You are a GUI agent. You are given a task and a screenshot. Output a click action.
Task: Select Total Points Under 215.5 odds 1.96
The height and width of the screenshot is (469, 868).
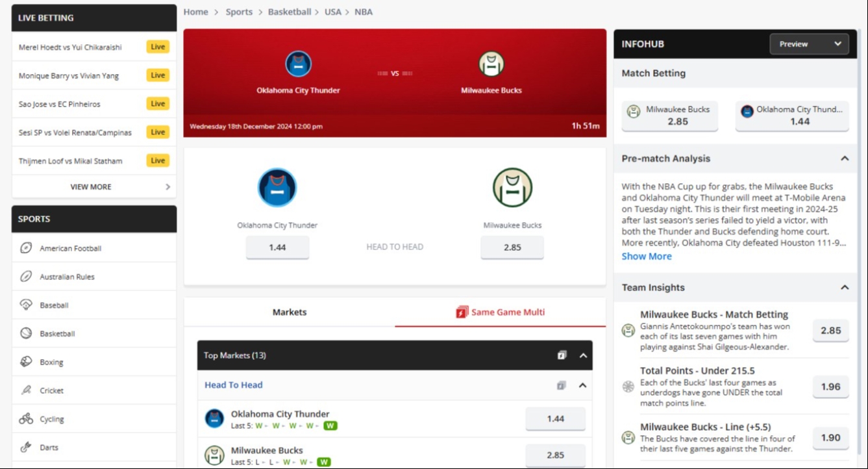click(830, 387)
